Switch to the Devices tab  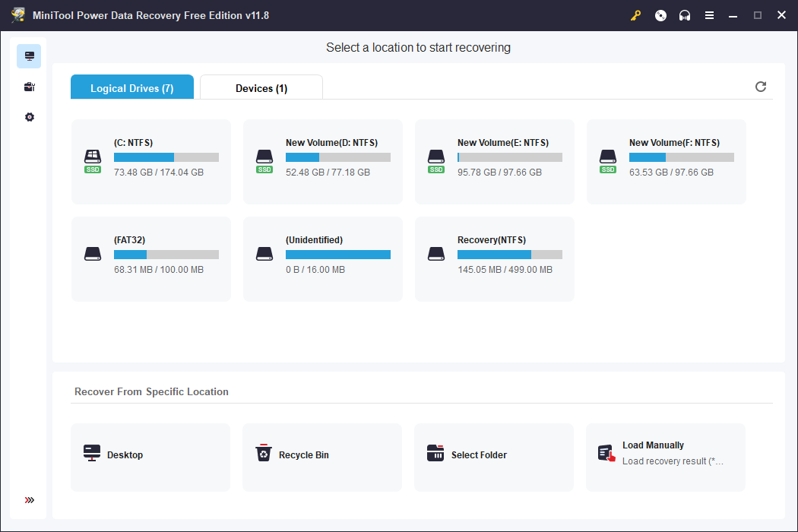[261, 87]
